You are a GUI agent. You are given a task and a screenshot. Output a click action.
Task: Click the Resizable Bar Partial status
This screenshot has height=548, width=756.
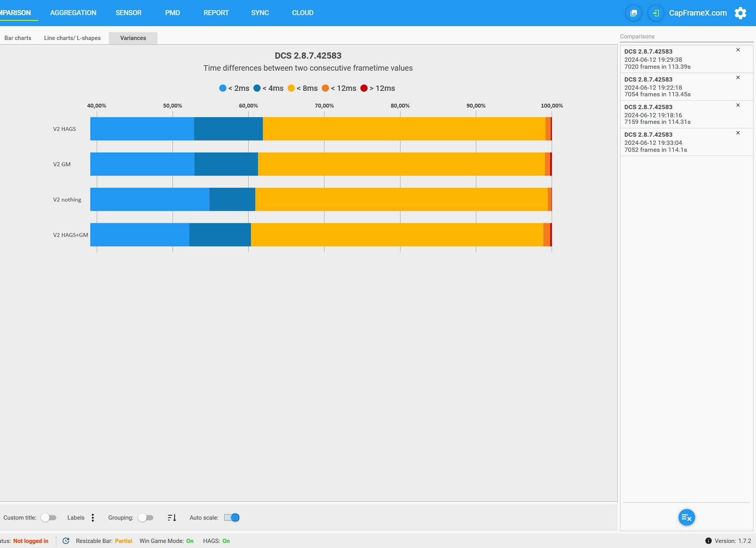click(104, 541)
